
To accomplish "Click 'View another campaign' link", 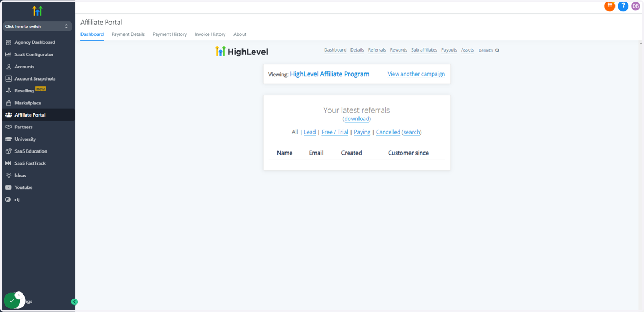I will [x=416, y=74].
